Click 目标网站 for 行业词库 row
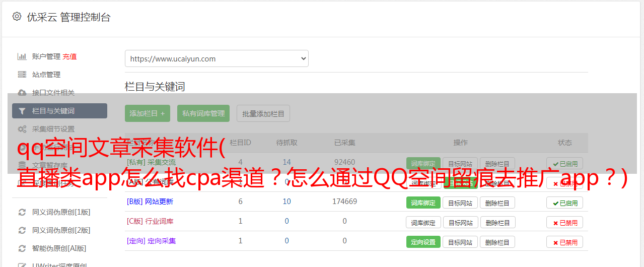 pos(460,222)
